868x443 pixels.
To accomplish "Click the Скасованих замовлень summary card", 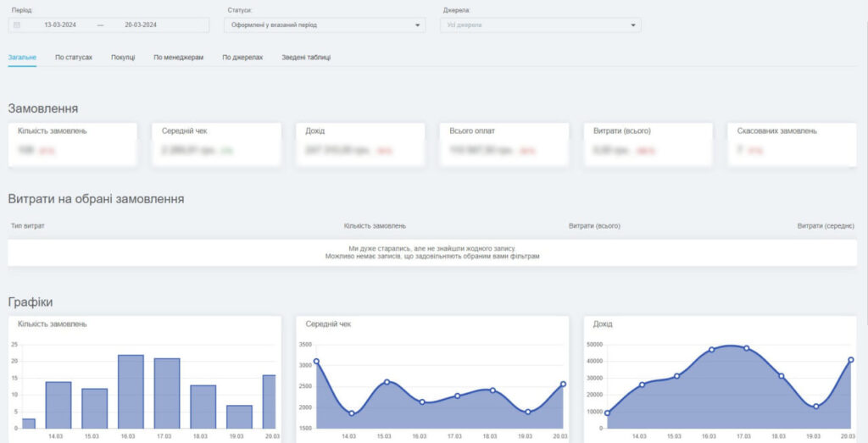I will coord(792,144).
